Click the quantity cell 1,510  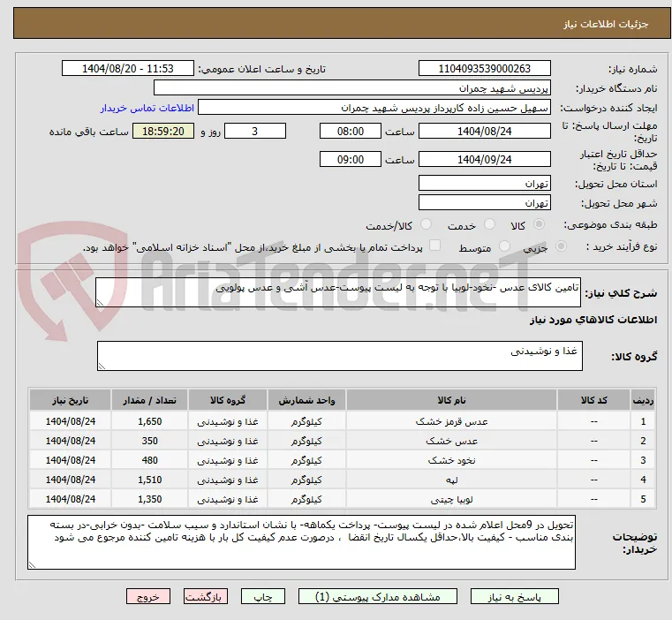click(149, 480)
